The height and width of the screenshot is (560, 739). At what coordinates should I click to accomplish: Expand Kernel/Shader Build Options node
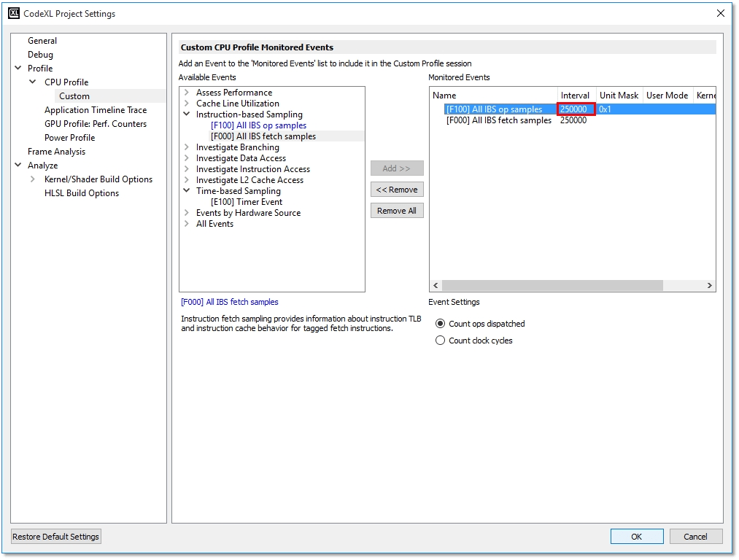(x=33, y=179)
